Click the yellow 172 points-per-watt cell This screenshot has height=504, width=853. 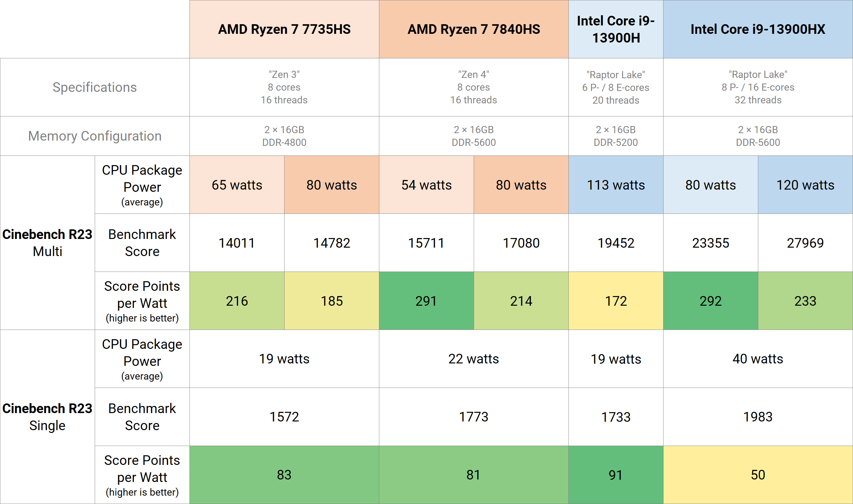[615, 301]
